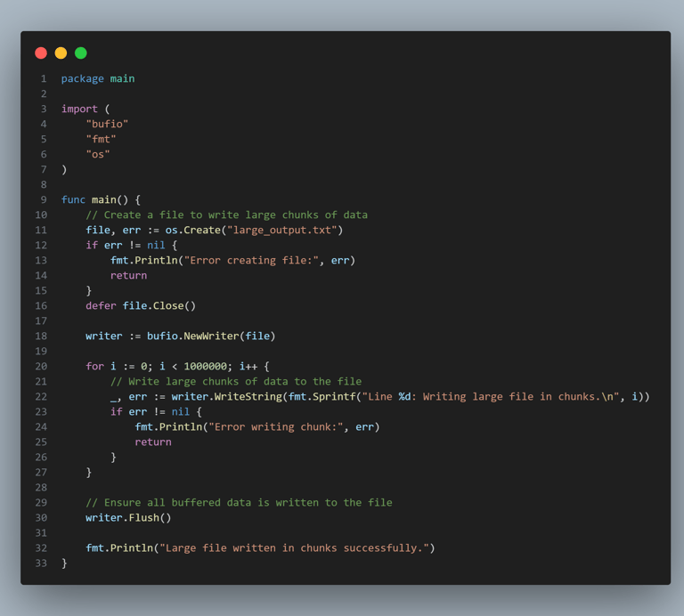684x616 pixels.
Task: Click the 'import (' keyword line
Action: (85, 109)
